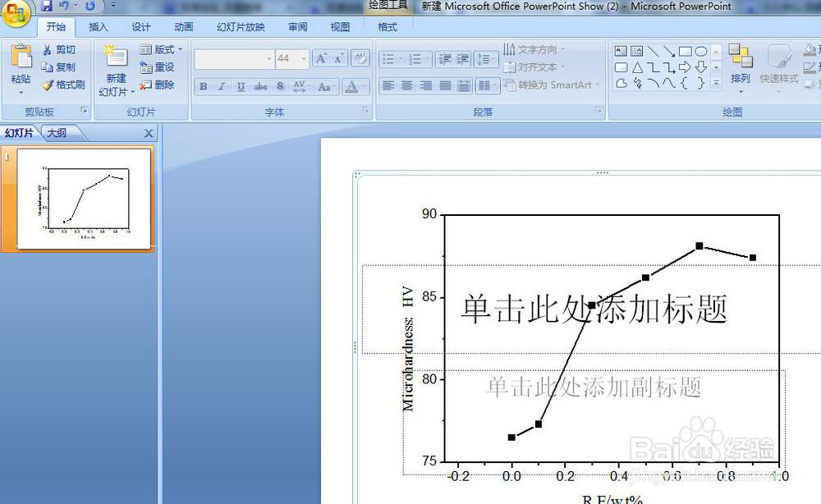
Task: Paste from clipboard (粘贴)
Action: coord(21,70)
